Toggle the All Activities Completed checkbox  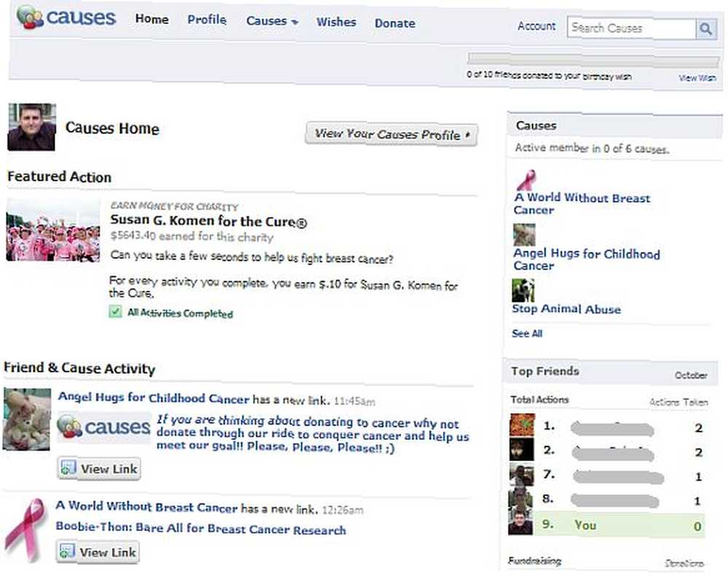coord(115,311)
